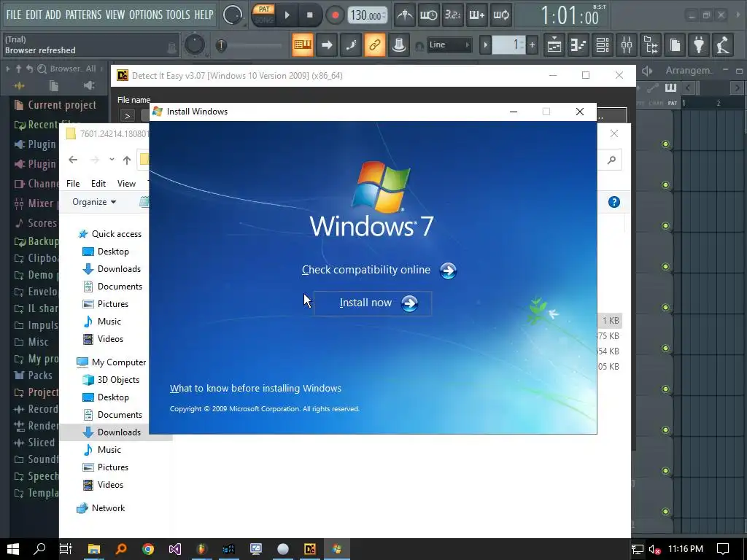This screenshot has width=747, height=560.
Task: Click the tempo 130.000 field
Action: point(368,15)
